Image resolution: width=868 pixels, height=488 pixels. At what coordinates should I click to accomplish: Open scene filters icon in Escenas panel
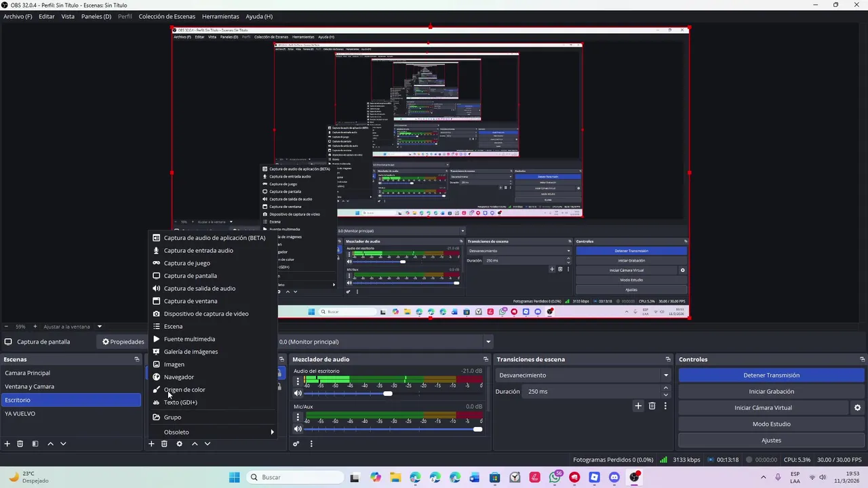click(x=35, y=444)
